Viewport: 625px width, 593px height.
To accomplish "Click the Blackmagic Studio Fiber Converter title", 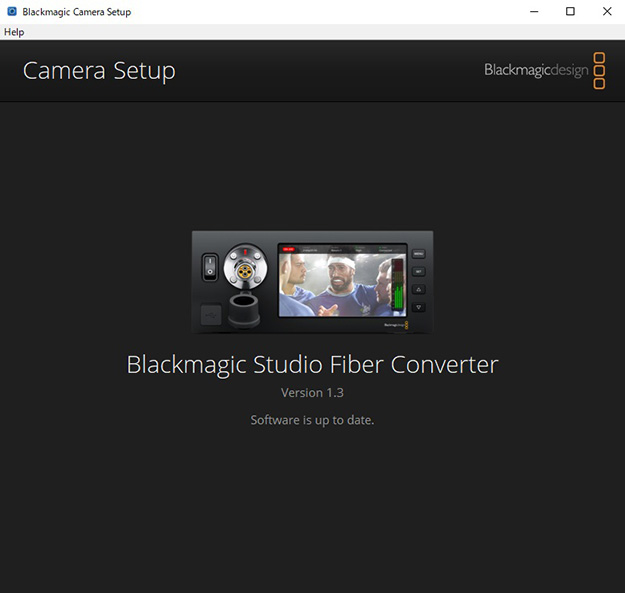I will point(312,364).
